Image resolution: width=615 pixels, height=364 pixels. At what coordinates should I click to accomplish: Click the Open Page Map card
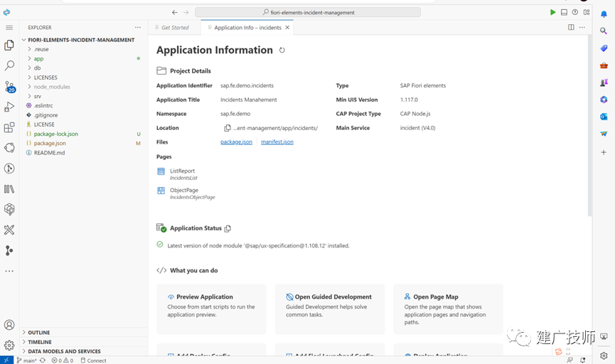(x=448, y=309)
